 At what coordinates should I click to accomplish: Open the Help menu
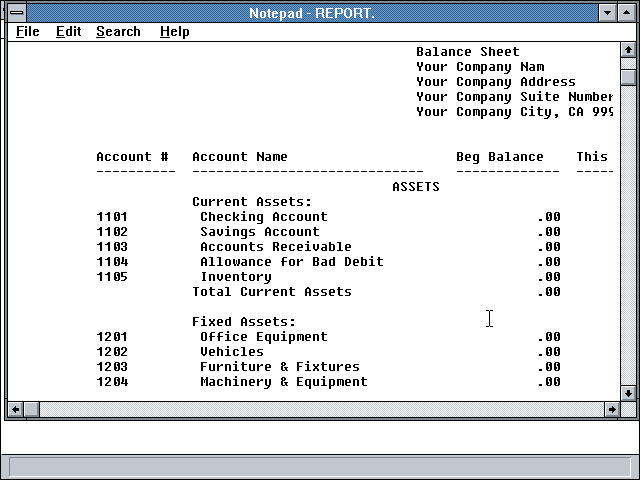(x=175, y=31)
